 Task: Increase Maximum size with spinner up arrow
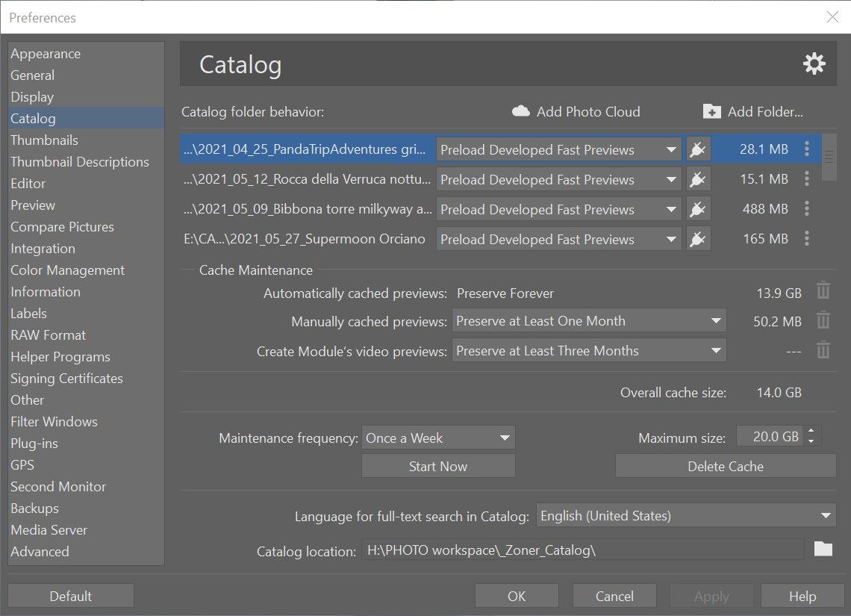[811, 432]
